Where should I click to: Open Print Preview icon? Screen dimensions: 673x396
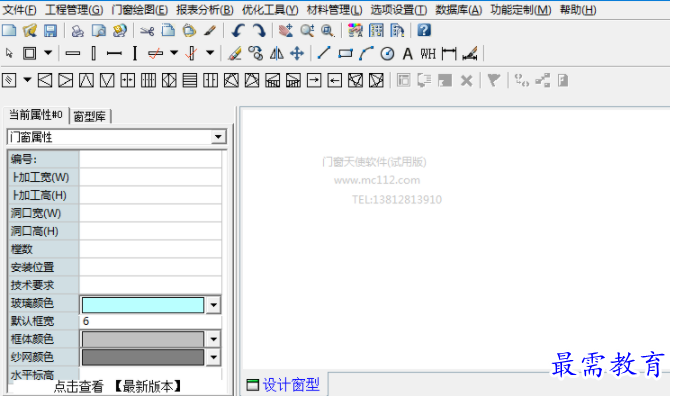(x=99, y=30)
